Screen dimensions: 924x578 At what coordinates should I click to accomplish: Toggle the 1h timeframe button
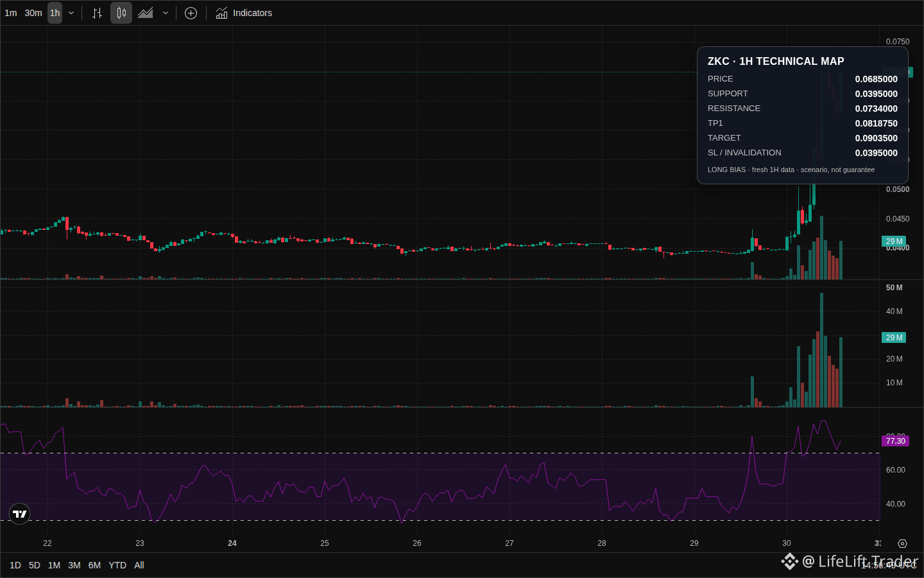tap(55, 13)
